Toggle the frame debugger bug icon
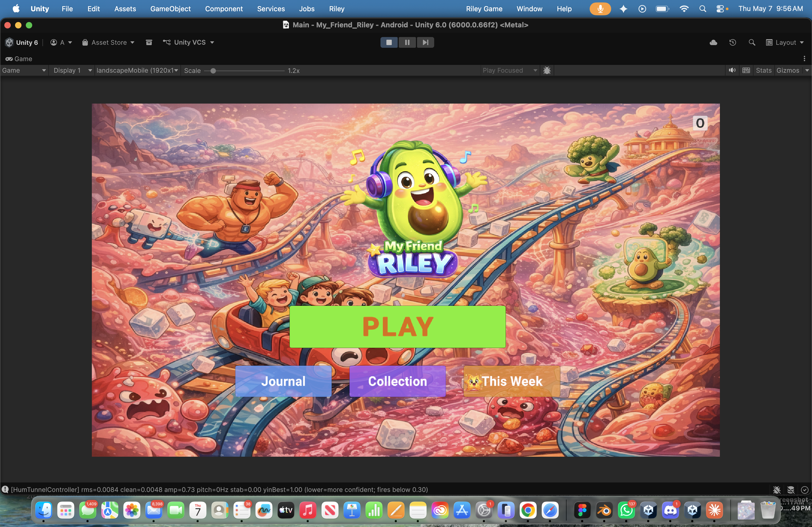812x527 pixels. coord(546,70)
